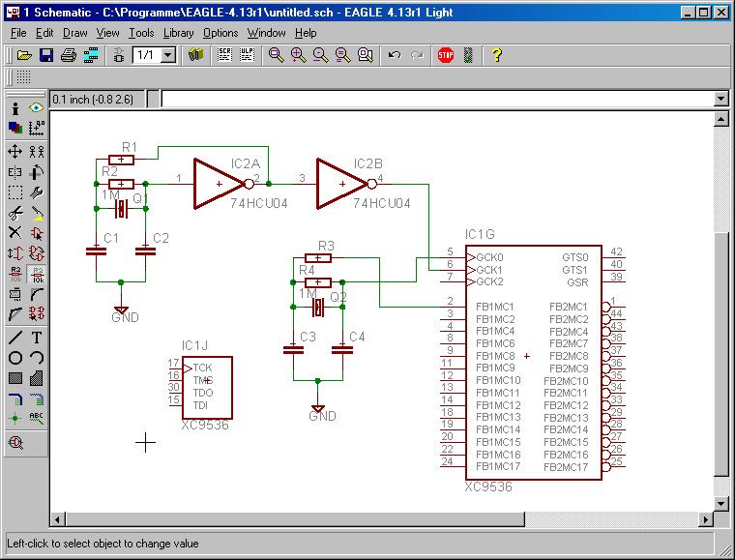
Task: Zoom in on the schematic
Action: coord(298,55)
